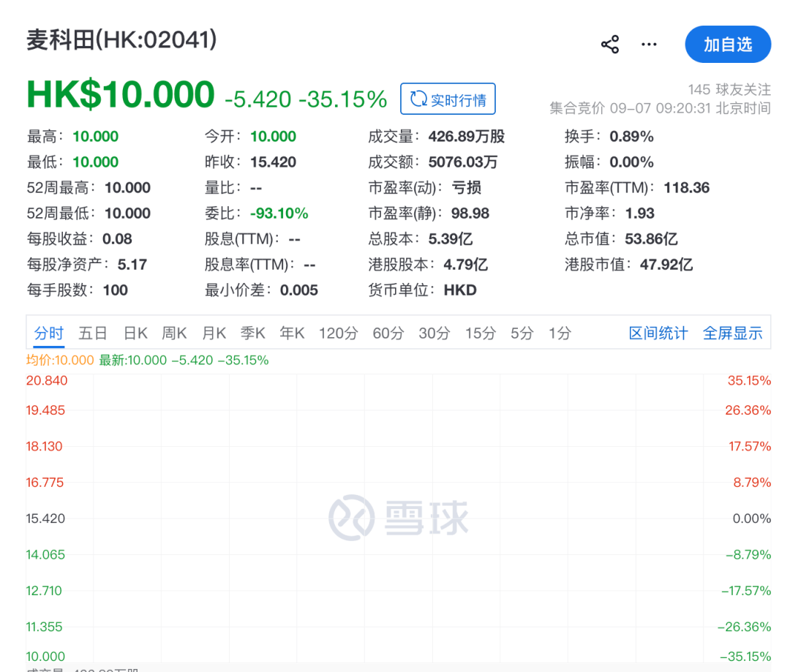Click the 港股市值 value 47.92亿
The image size is (790, 672).
666,265
